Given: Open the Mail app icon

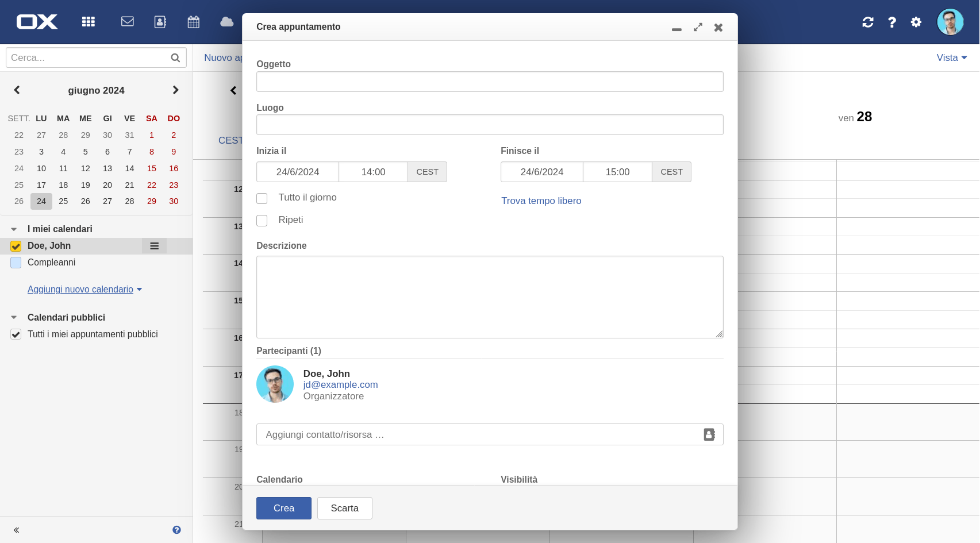Looking at the screenshot, I should pyautogui.click(x=128, y=22).
